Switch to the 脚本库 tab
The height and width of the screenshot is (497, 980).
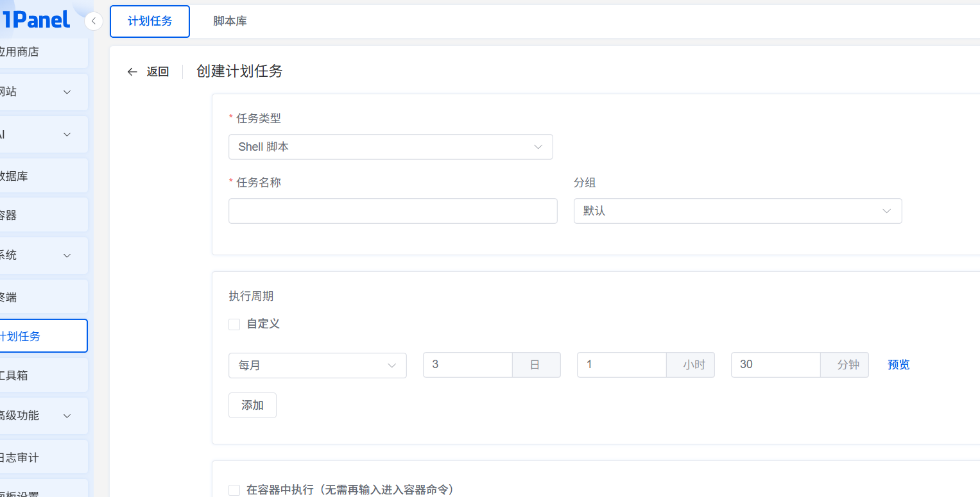pos(230,21)
